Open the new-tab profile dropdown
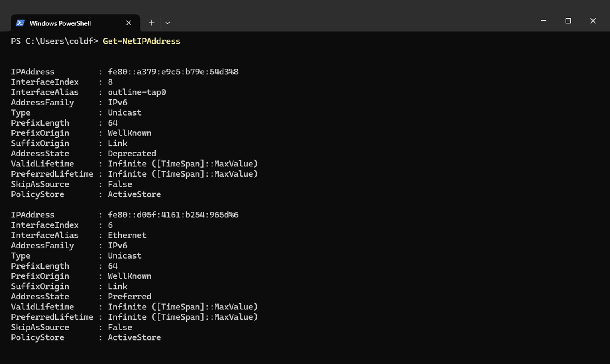Image resolution: width=610 pixels, height=364 pixels. pyautogui.click(x=168, y=23)
